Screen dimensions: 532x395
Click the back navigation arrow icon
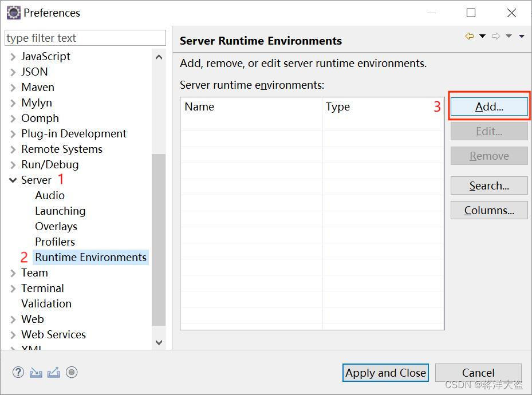[470, 37]
